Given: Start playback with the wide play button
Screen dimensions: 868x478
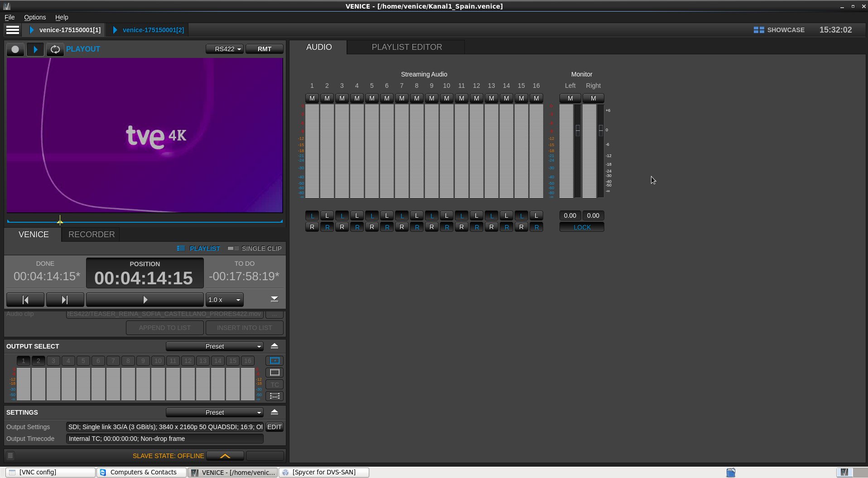Looking at the screenshot, I should [x=145, y=300].
